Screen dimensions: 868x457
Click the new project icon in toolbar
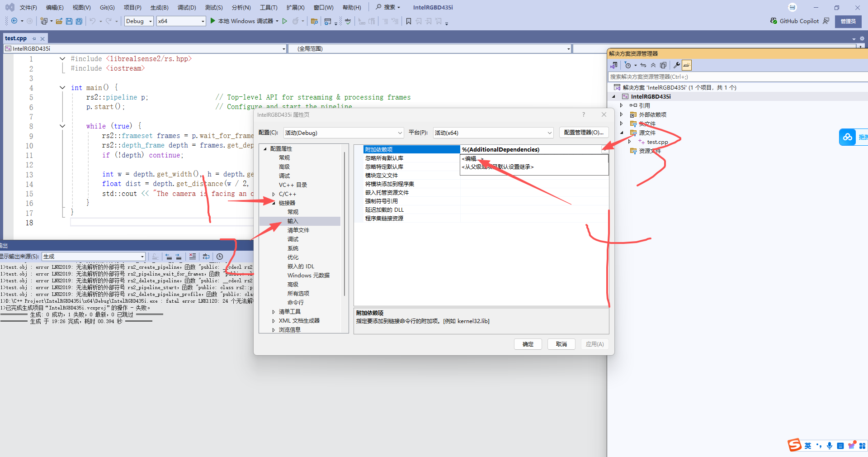44,21
